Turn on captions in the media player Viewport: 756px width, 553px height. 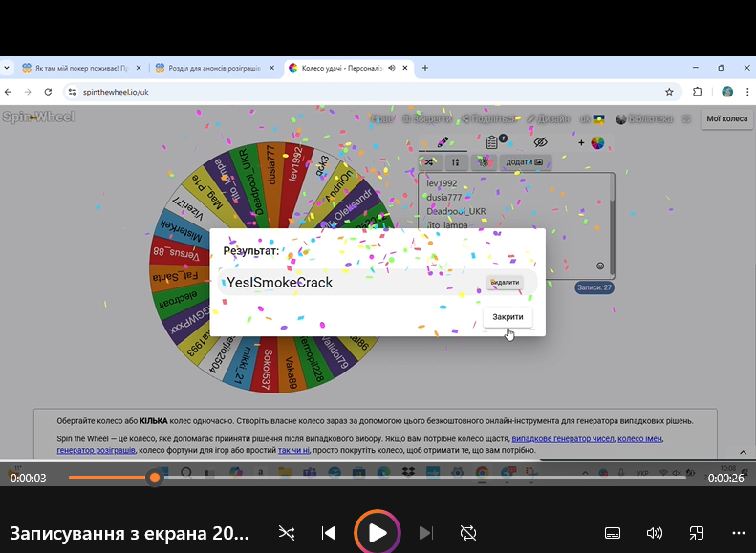[613, 533]
